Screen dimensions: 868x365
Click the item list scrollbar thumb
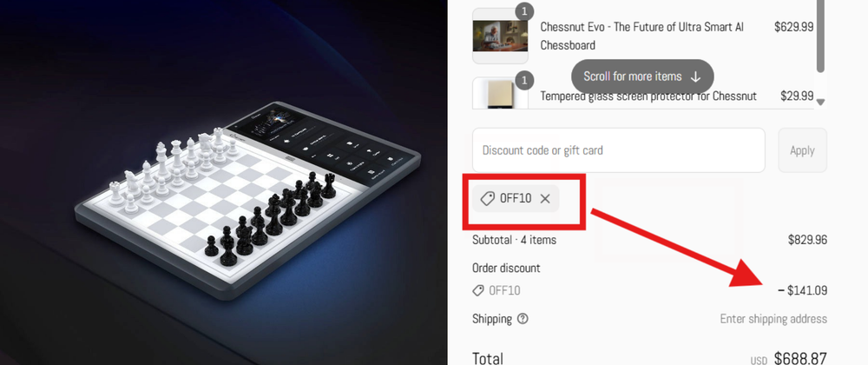click(x=821, y=36)
